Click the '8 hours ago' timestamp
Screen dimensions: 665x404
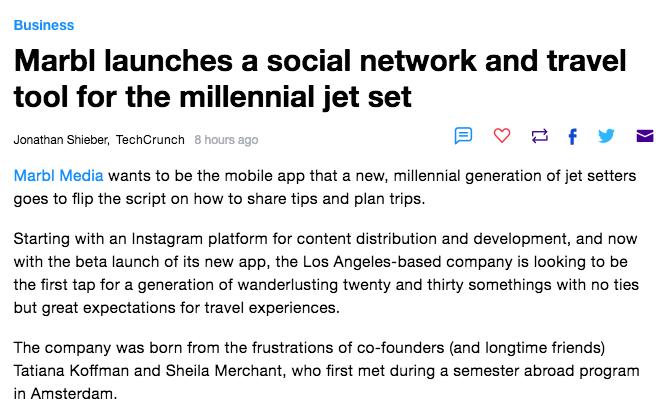[226, 140]
